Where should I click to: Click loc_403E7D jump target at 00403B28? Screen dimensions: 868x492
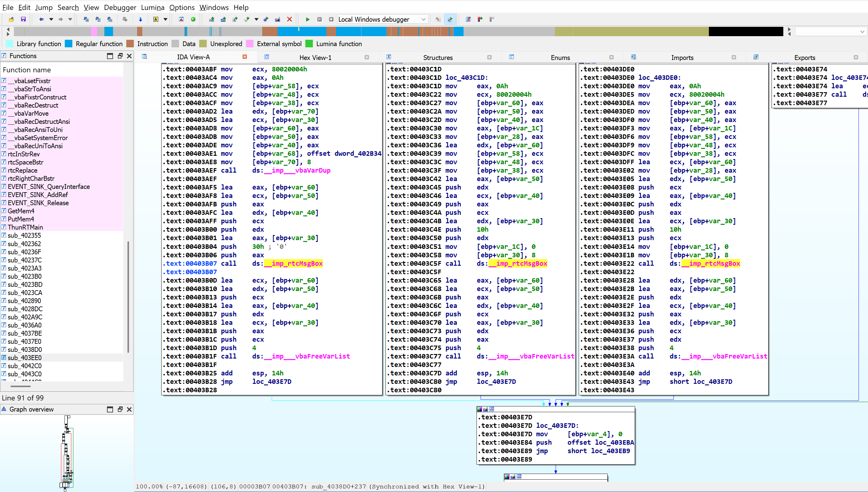click(x=272, y=382)
